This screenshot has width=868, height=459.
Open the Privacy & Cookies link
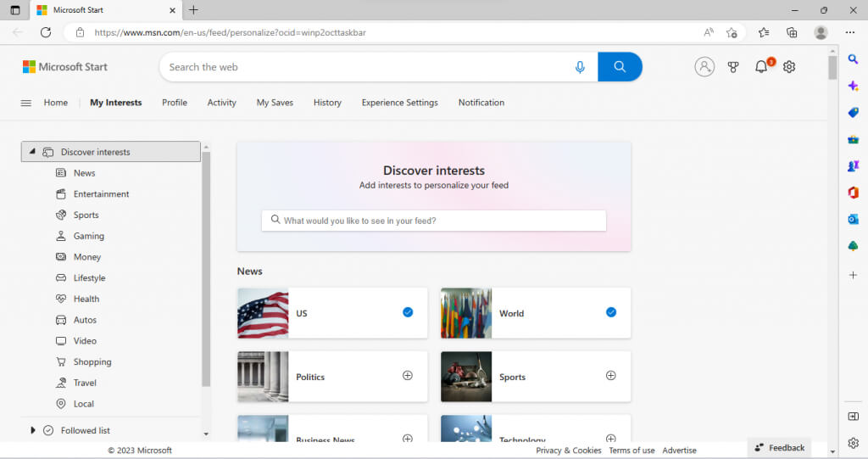(x=569, y=451)
